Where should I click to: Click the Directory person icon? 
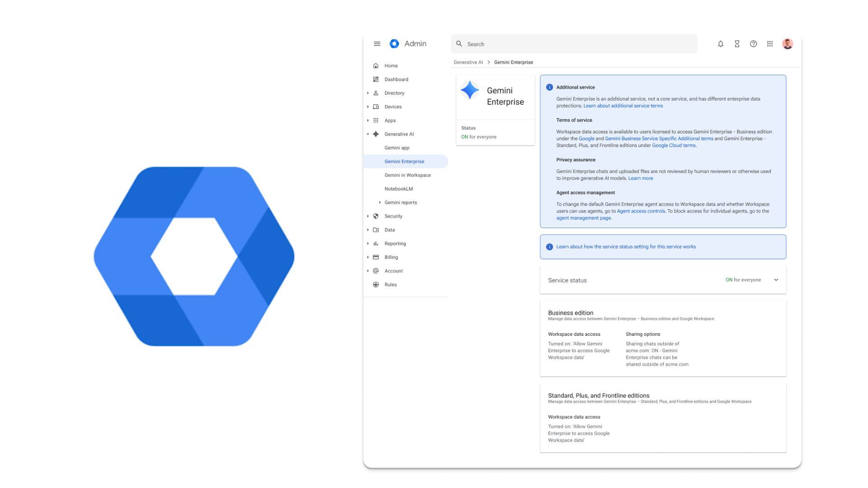pos(376,93)
